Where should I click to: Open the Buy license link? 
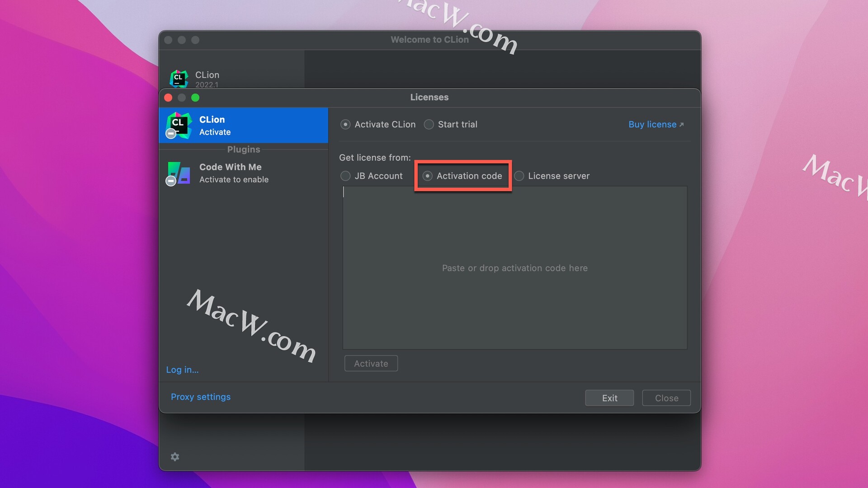[x=656, y=124]
